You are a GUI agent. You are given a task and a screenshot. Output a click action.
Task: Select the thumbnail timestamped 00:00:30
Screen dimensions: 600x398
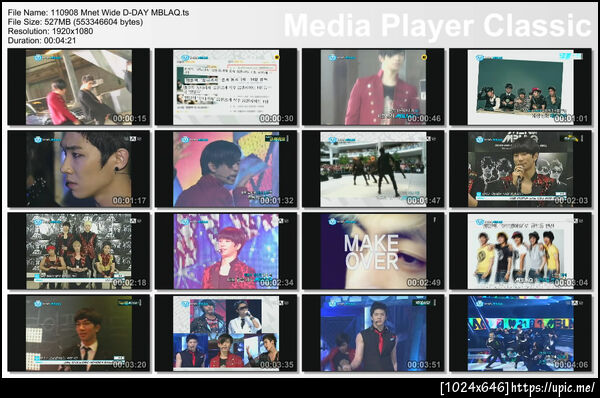pyautogui.click(x=226, y=87)
